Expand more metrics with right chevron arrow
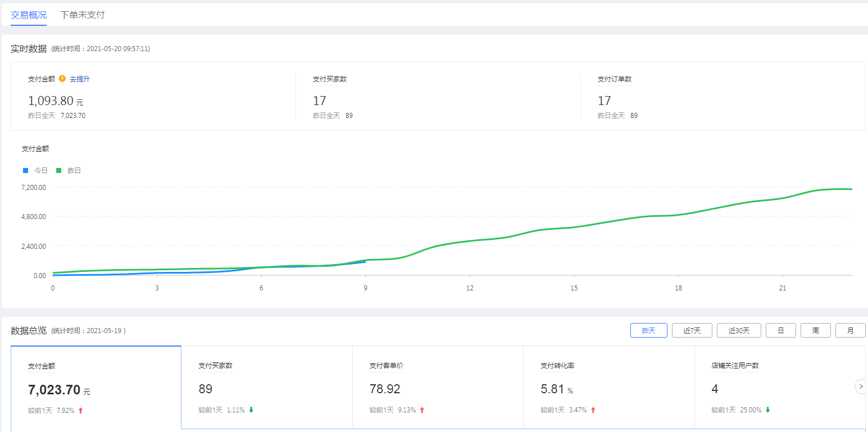This screenshot has width=868, height=432. click(861, 386)
